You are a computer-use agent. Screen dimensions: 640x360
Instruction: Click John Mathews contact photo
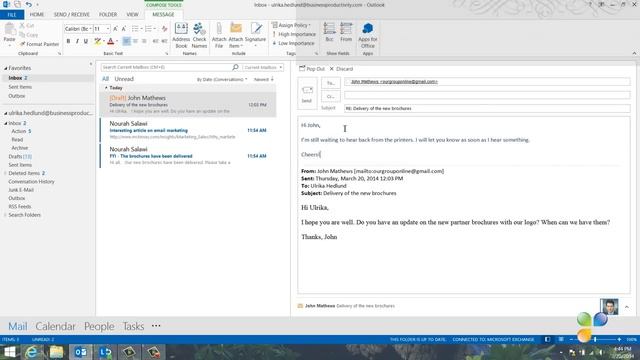(x=609, y=307)
